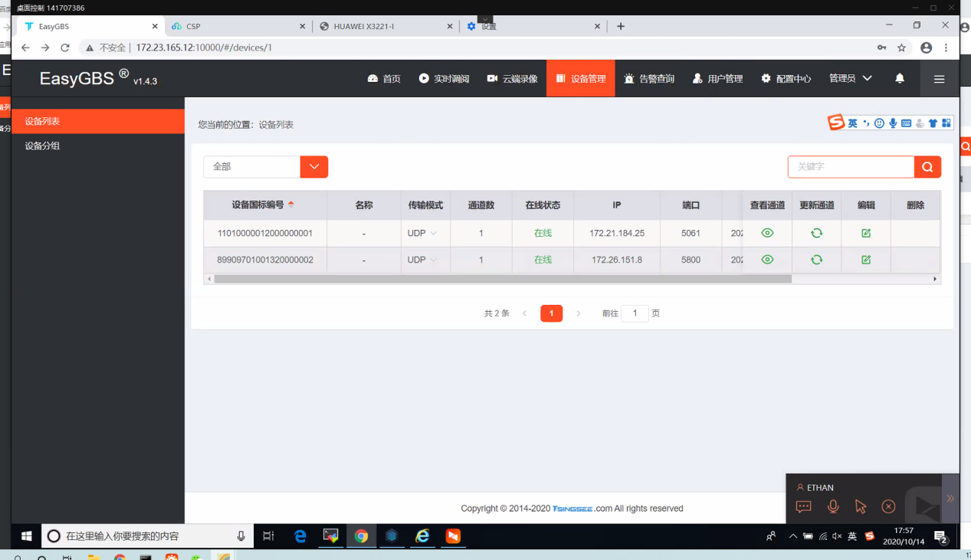
Task: Click the orange keyword search button
Action: pos(927,166)
